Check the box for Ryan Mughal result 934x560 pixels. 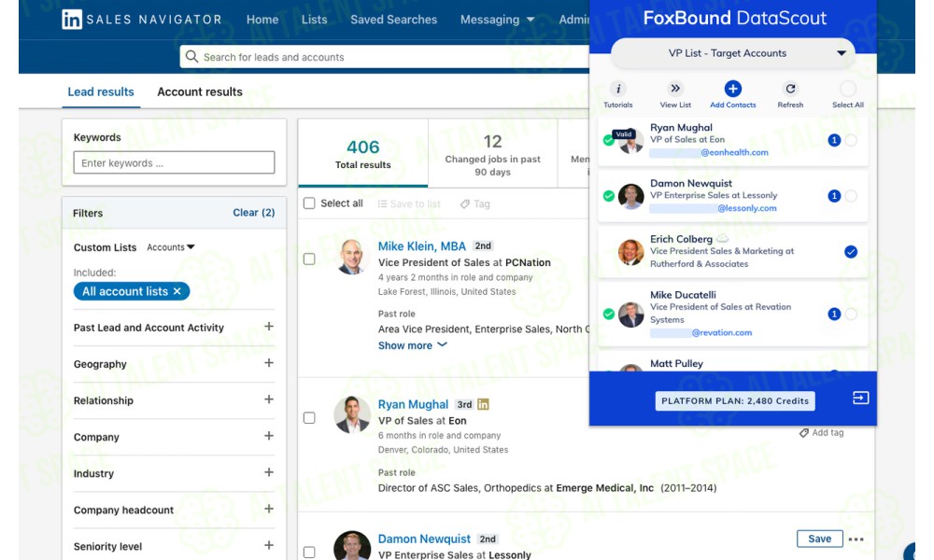point(309,418)
